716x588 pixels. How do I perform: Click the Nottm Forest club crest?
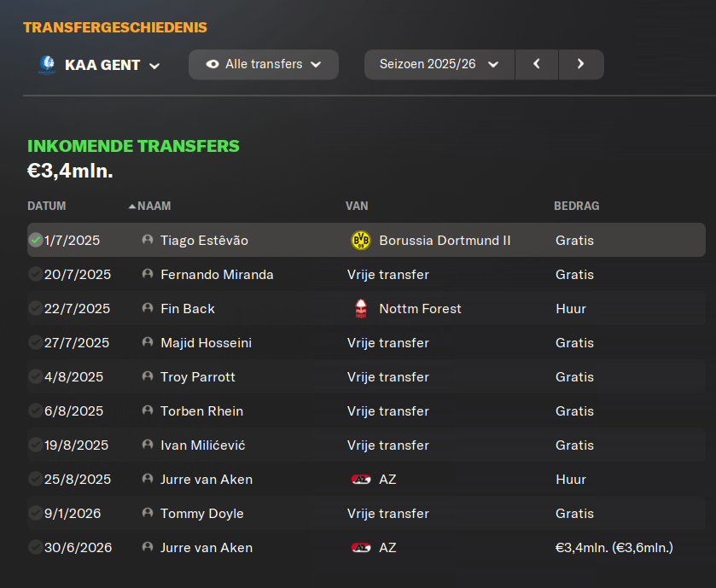click(361, 309)
